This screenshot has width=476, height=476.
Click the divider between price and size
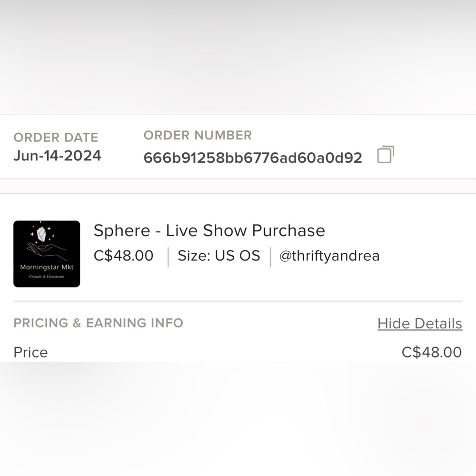(168, 257)
